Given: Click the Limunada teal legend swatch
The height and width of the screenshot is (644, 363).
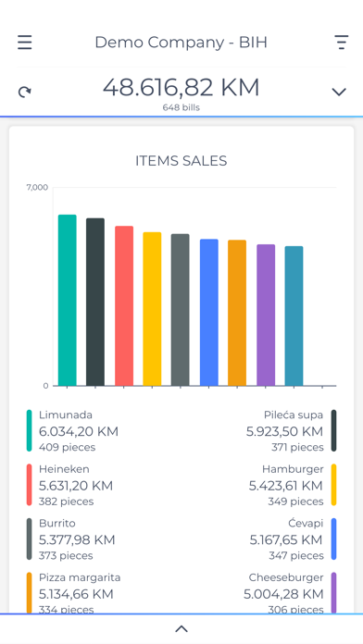Looking at the screenshot, I should (30, 430).
